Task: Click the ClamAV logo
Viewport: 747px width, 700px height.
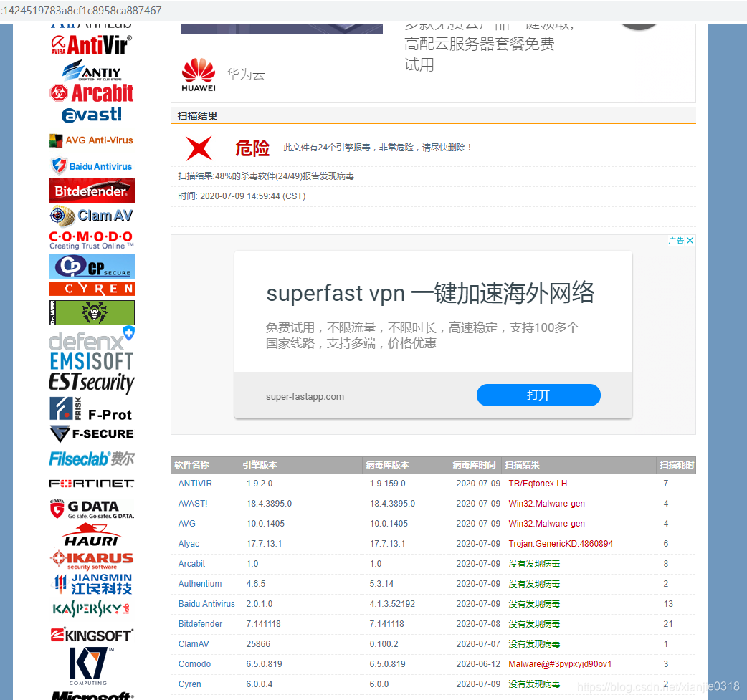Action: (x=92, y=216)
